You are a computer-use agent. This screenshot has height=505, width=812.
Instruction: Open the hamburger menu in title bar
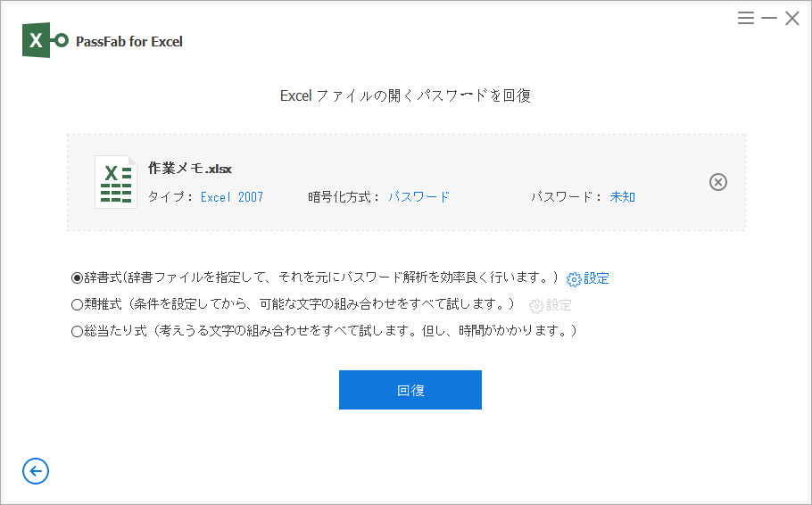pos(746,18)
